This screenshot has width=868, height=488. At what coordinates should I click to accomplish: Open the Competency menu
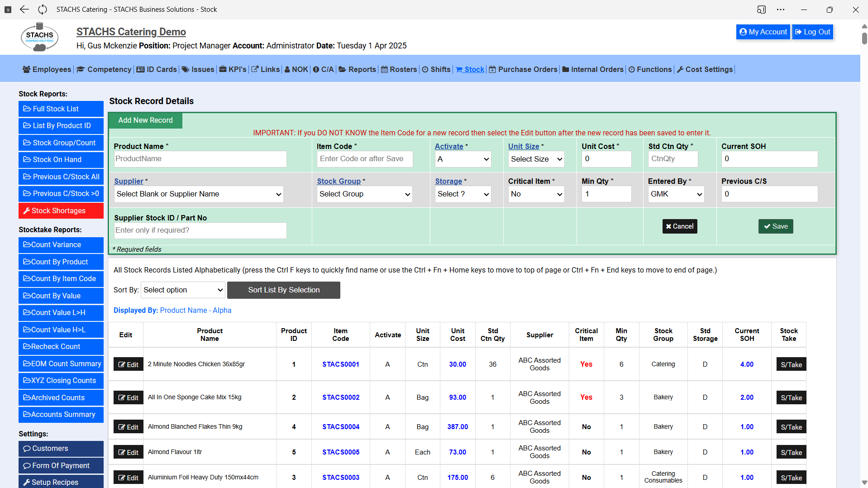pyautogui.click(x=104, y=69)
